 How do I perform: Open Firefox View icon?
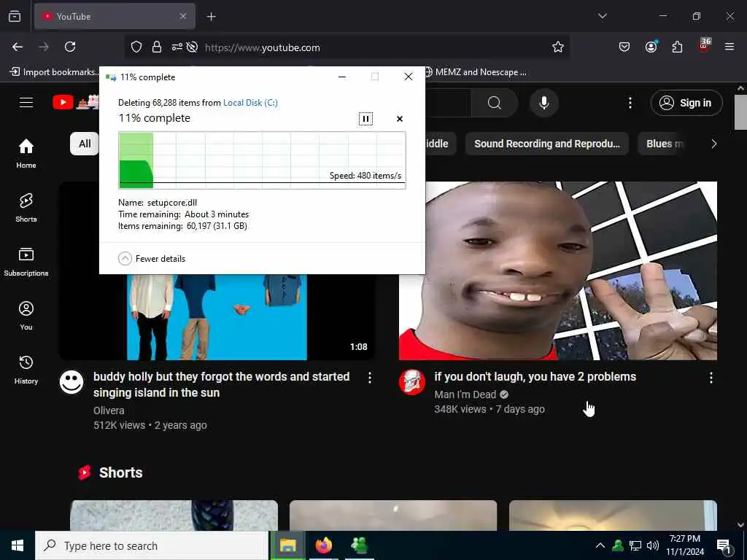pyautogui.click(x=15, y=16)
